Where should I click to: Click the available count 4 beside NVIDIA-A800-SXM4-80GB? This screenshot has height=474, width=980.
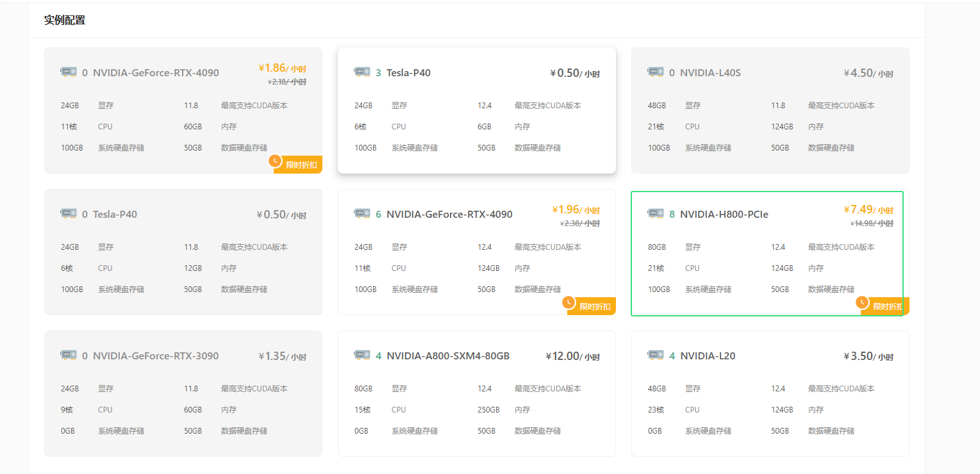(x=378, y=356)
